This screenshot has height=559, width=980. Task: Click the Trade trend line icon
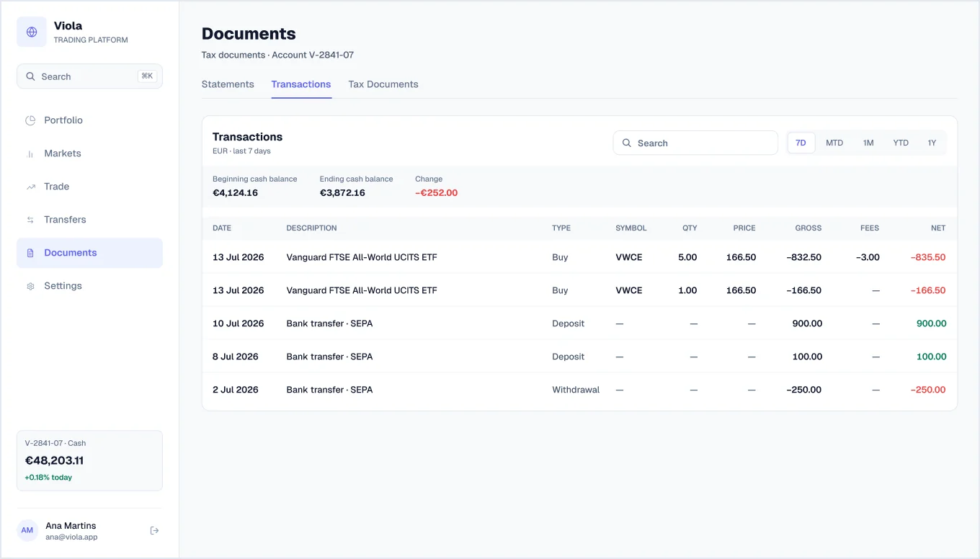click(30, 187)
